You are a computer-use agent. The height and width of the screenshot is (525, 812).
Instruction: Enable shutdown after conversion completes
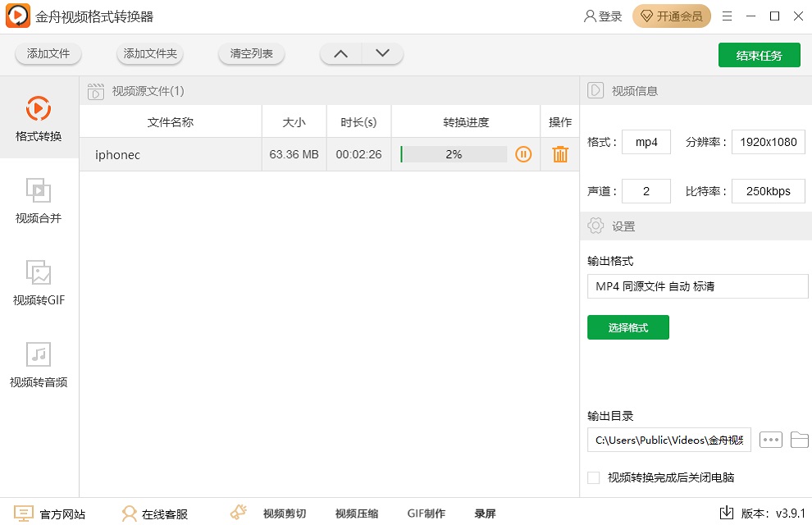click(593, 477)
